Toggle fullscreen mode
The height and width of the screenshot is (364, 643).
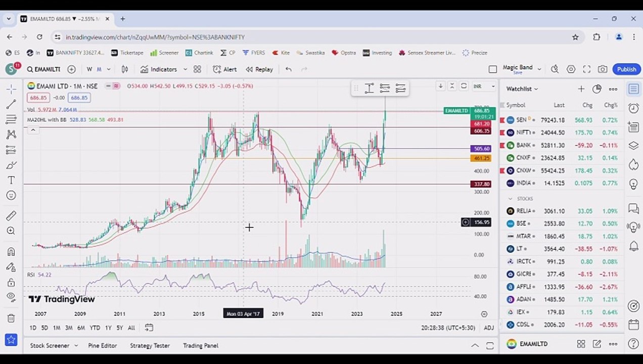(x=587, y=69)
